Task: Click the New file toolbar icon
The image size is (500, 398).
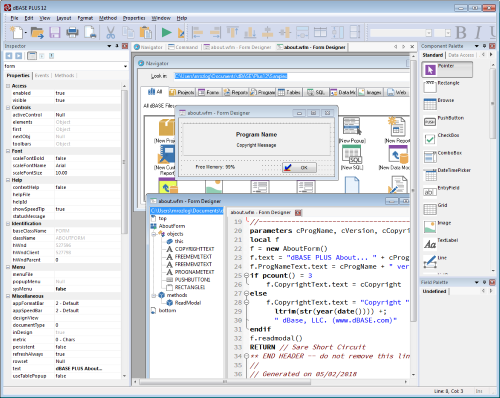Action: click(17, 32)
